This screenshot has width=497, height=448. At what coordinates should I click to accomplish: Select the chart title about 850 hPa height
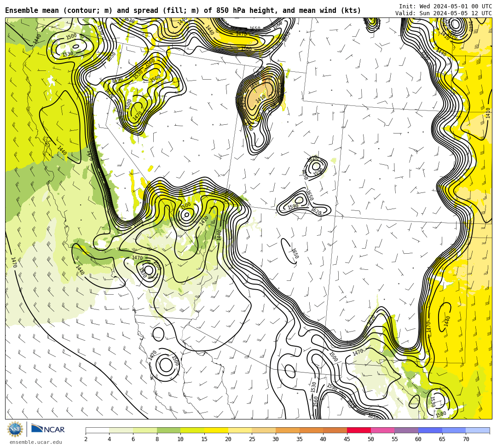[183, 11]
